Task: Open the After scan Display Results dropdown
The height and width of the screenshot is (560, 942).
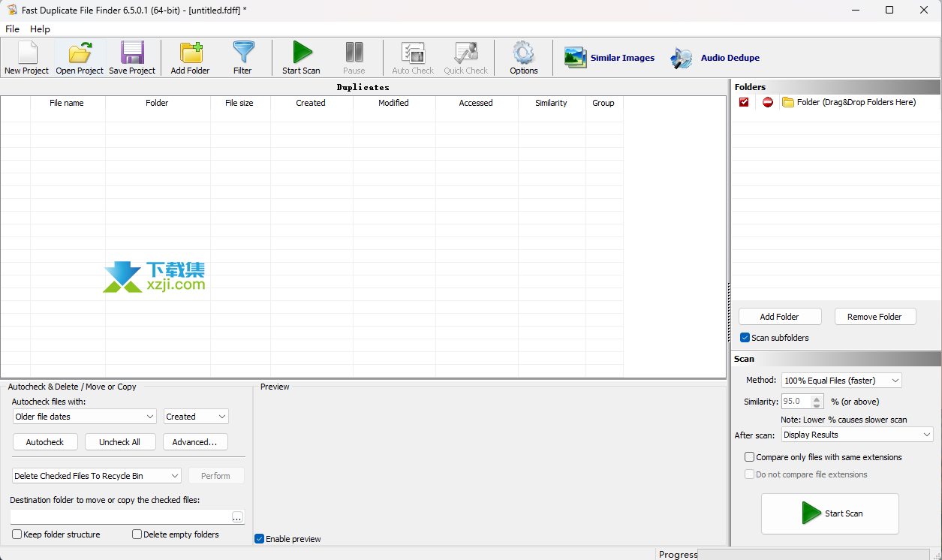Action: point(857,435)
